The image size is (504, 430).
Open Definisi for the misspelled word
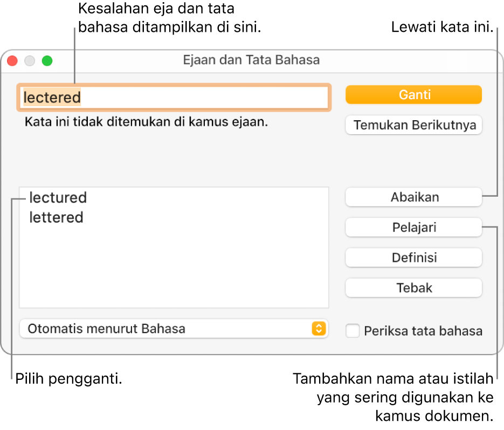pyautogui.click(x=413, y=258)
